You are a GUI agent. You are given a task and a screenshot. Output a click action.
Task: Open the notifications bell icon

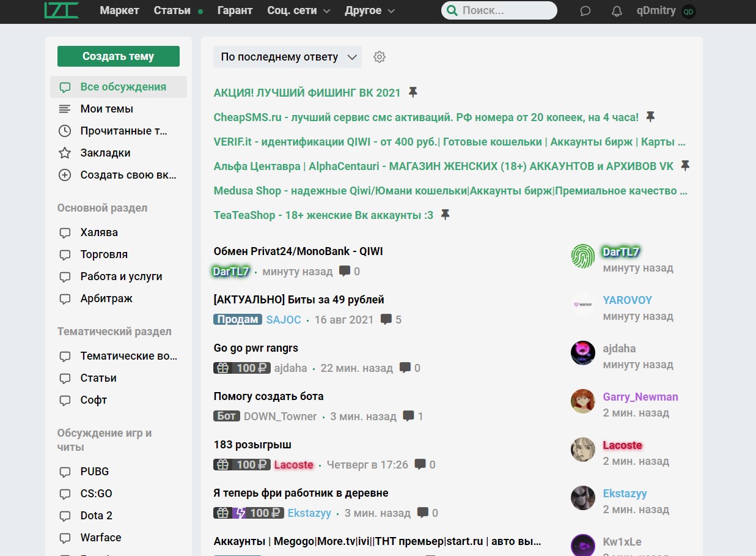(617, 11)
